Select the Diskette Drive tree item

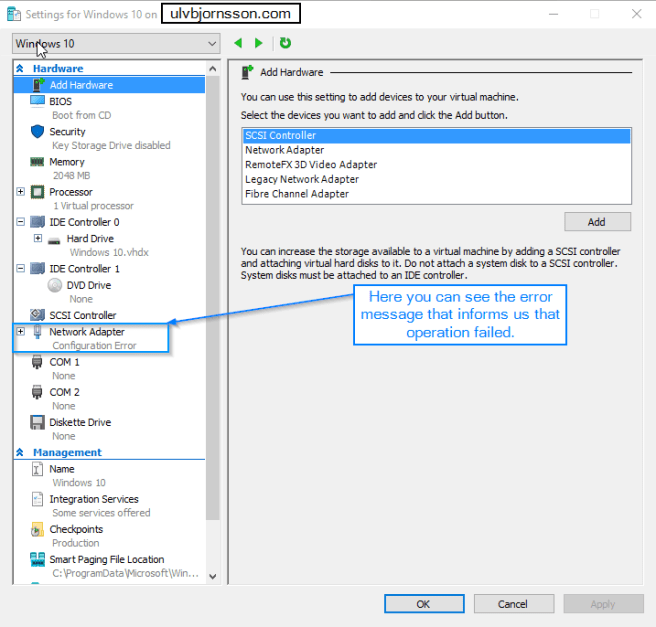tap(80, 422)
